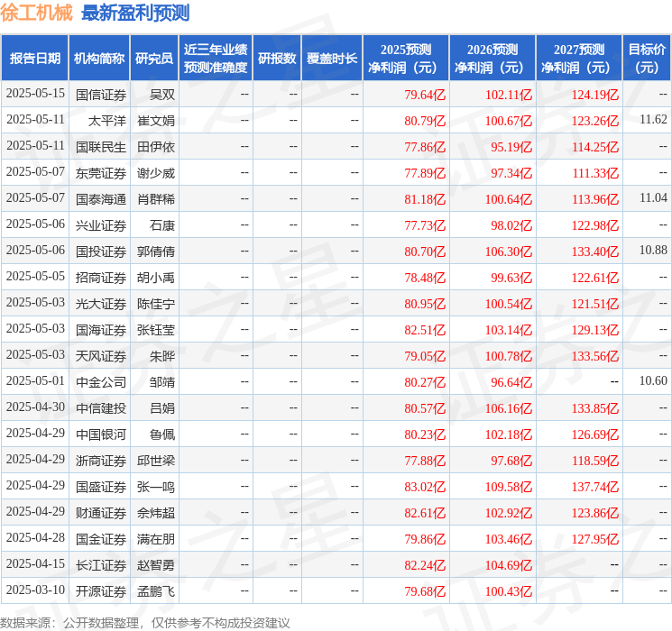Click the 机构简称 column header
The image size is (672, 631).
[99, 58]
